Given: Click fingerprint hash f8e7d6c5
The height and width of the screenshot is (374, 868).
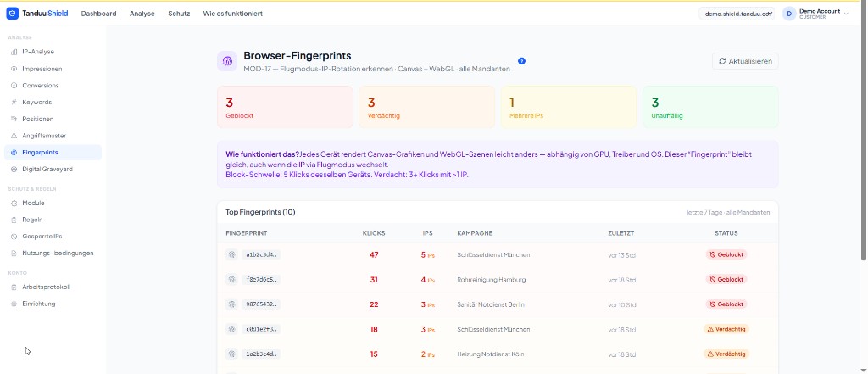Looking at the screenshot, I should 261,280.
